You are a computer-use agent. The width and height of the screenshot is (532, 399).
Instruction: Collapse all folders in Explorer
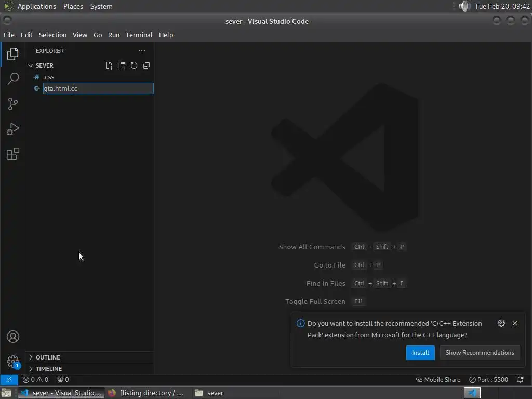pos(147,65)
